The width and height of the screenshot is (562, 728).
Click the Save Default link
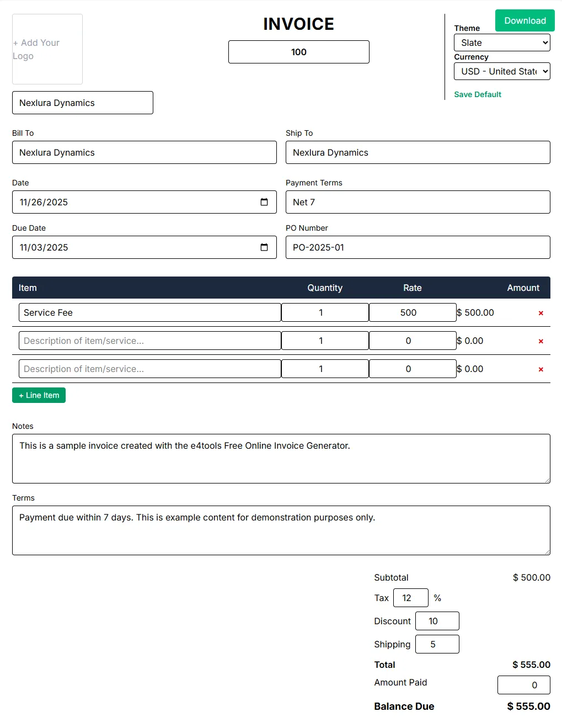coord(477,94)
